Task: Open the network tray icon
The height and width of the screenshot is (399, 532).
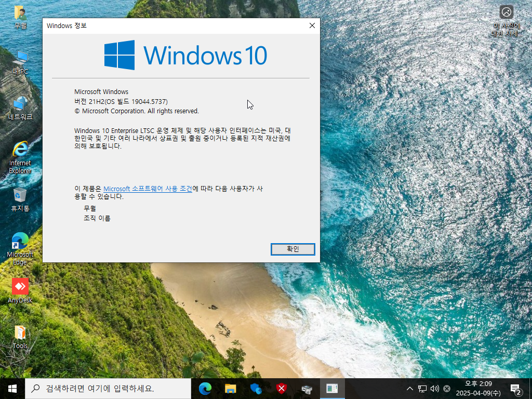Action: coord(422,389)
